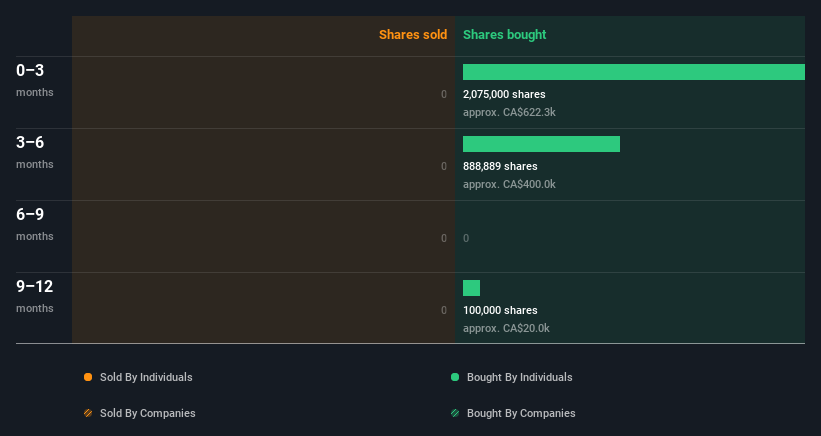Click the green Bought By Individuals legend dot
The width and height of the screenshot is (821, 436).
[455, 377]
